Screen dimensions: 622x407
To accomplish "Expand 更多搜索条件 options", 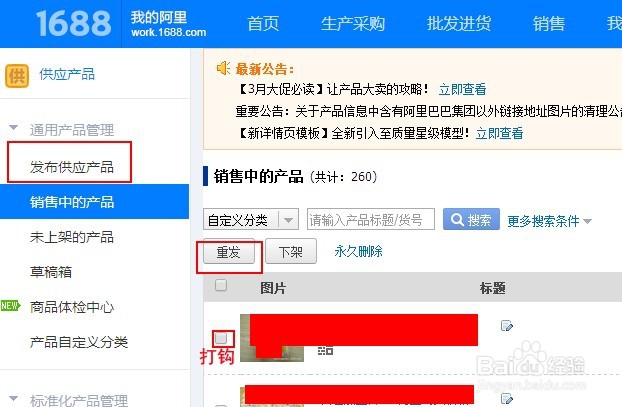I will click(549, 221).
